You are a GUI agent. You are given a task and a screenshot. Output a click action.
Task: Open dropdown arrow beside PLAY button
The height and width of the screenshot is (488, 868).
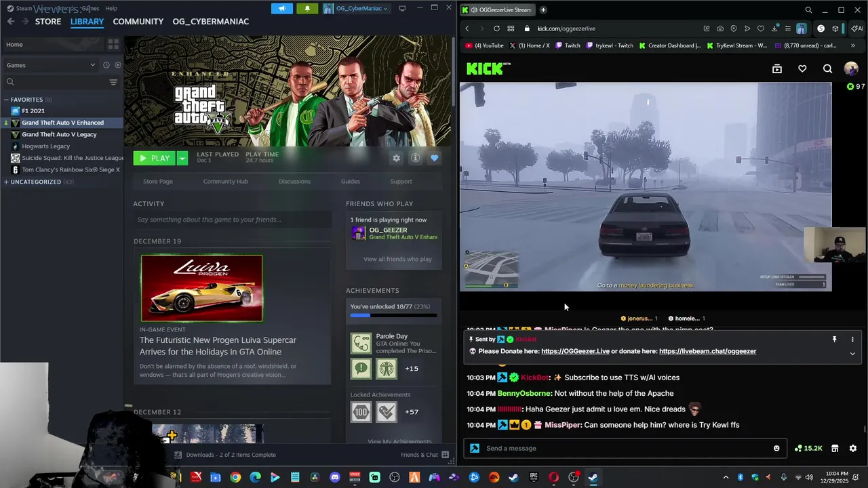click(x=182, y=158)
